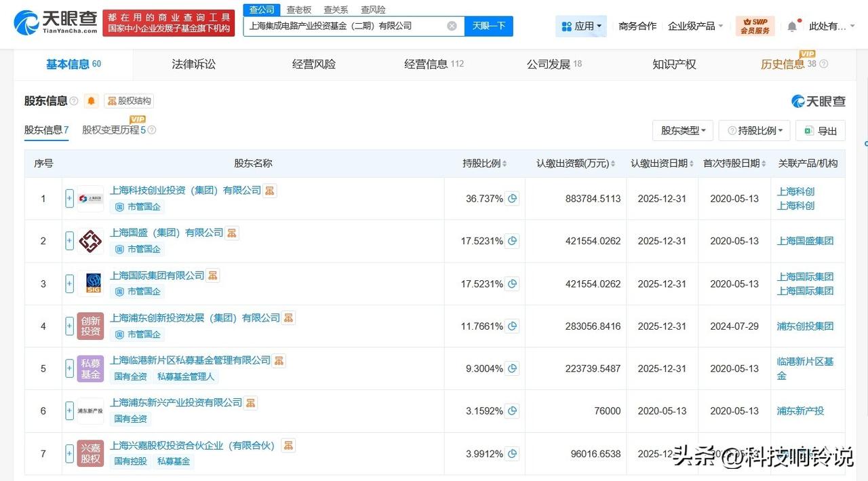The width and height of the screenshot is (868, 481).
Task: Expand row 1 shareholder 上海科技创业投资
Action: [69, 199]
